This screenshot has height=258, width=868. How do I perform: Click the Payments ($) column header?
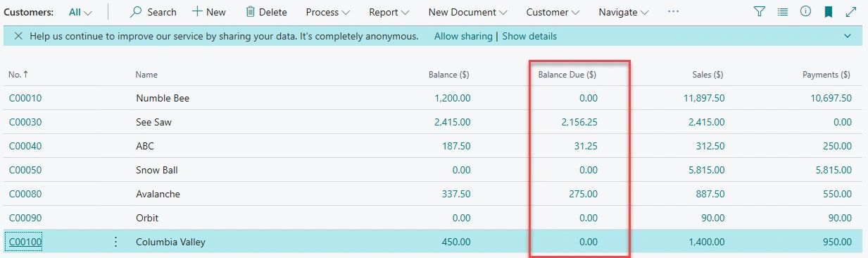tap(826, 74)
